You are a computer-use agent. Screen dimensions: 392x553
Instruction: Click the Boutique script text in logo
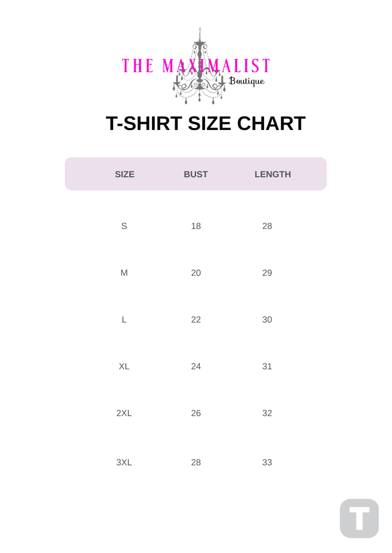coord(247,81)
